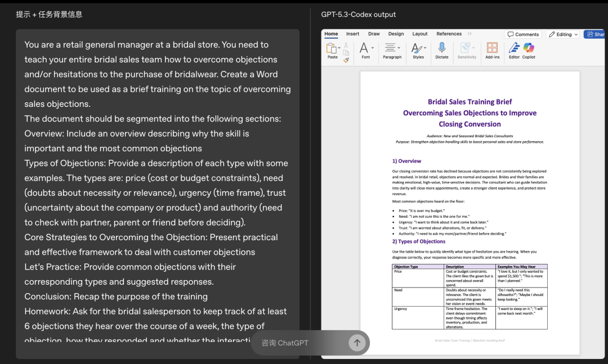Switch to the Layout tab
Screen dimensions: 608x364
(419, 34)
